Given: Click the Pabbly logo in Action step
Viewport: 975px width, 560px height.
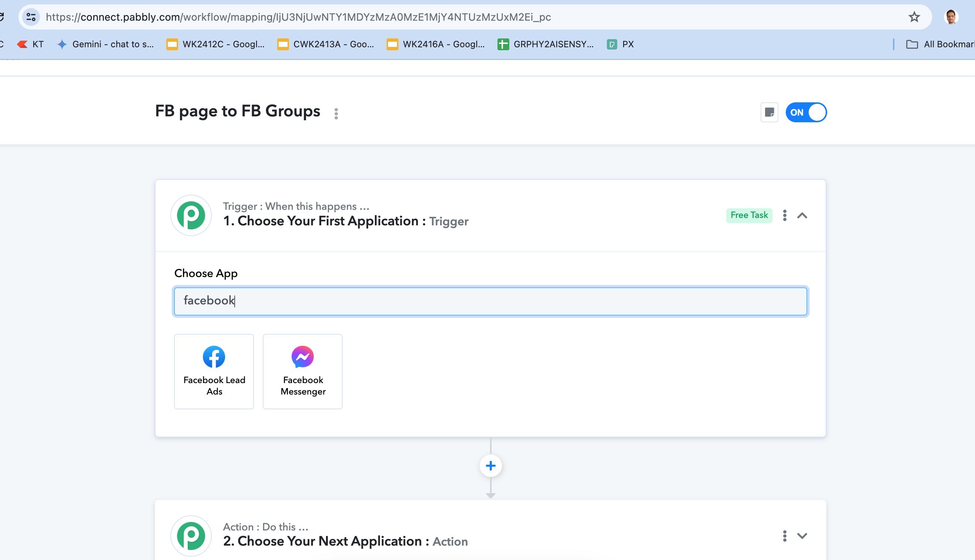Looking at the screenshot, I should pos(191,535).
